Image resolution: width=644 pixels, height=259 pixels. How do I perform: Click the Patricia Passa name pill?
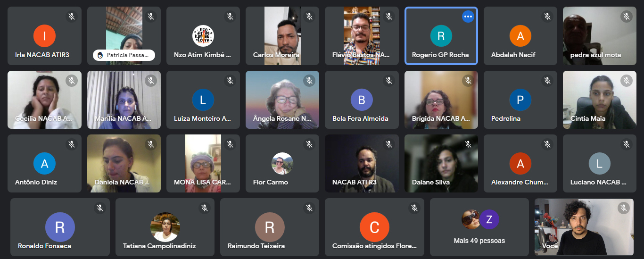(124, 55)
